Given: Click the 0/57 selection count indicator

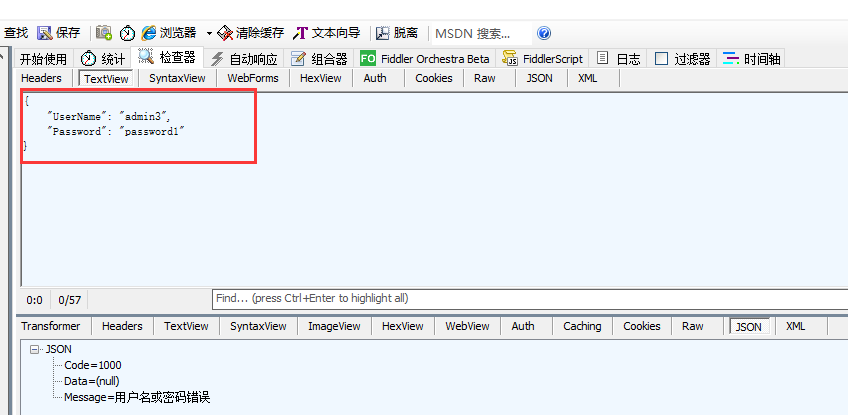Looking at the screenshot, I should [x=69, y=300].
